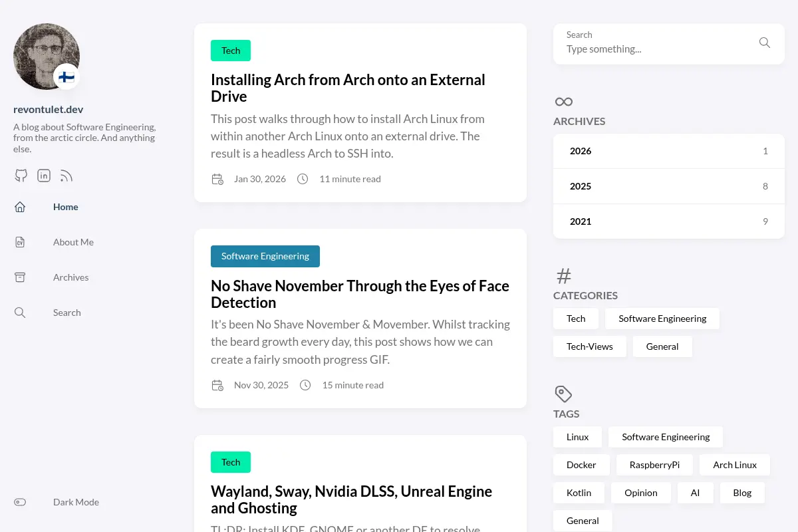Click the 11 minute read text
The image size is (798, 532).
350,179
